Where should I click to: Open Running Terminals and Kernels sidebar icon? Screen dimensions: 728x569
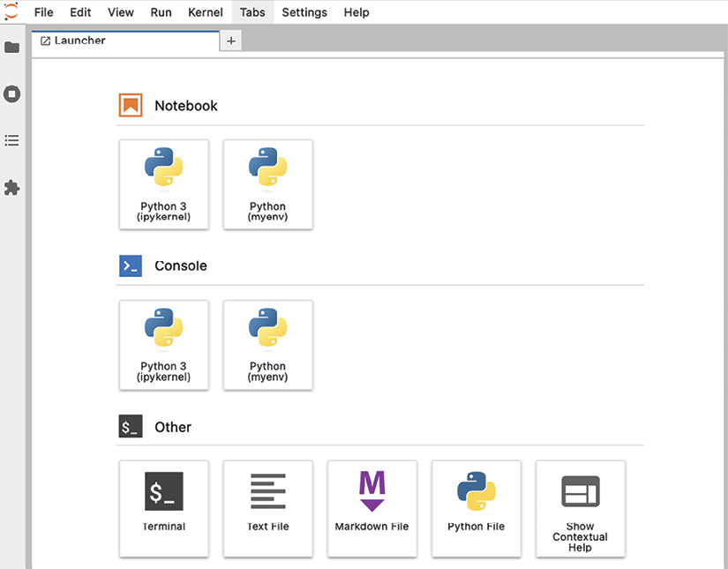12,94
